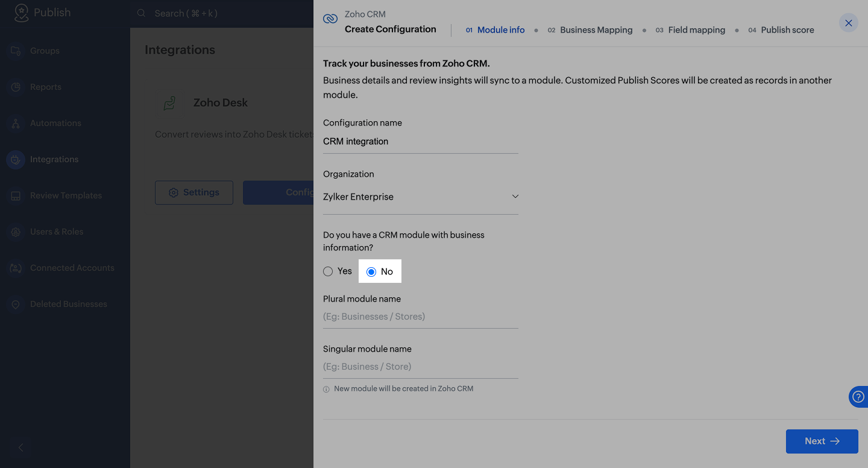This screenshot has height=468, width=868.
Task: Click the Automations sidebar icon
Action: (x=16, y=123)
